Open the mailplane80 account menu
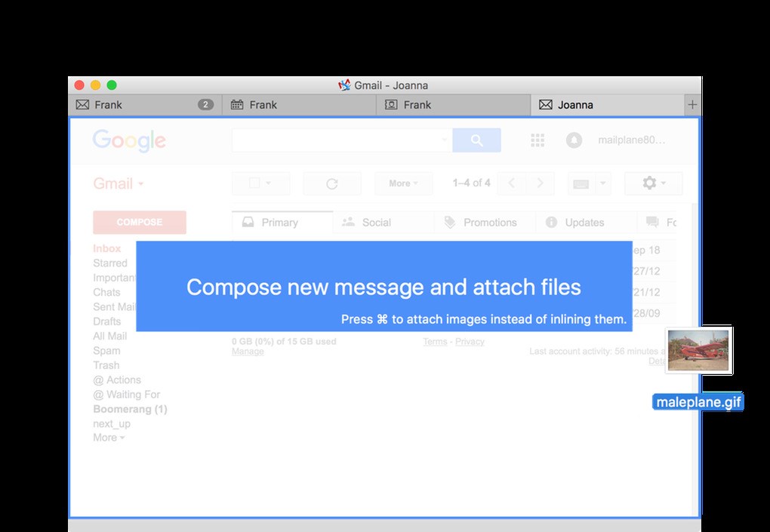 [632, 140]
